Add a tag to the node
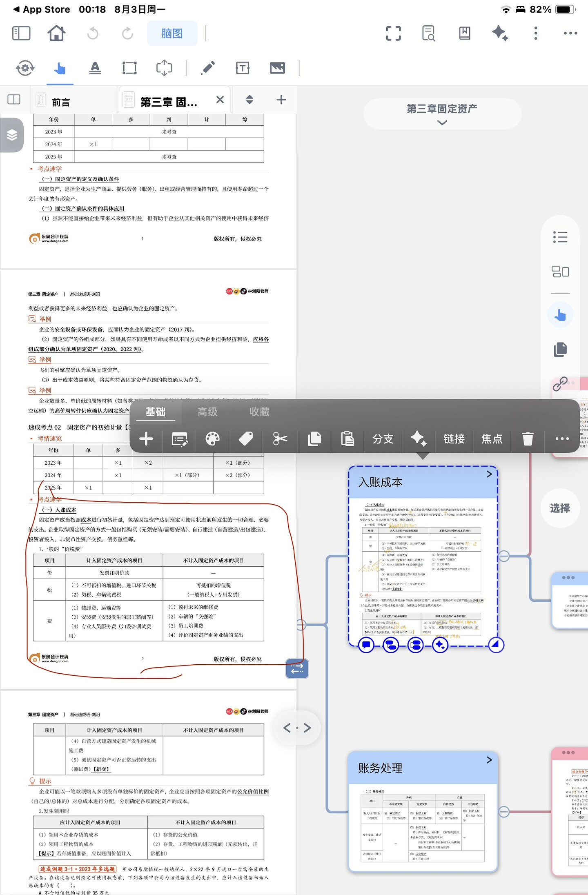Image resolution: width=588 pixels, height=895 pixels. coord(246,439)
